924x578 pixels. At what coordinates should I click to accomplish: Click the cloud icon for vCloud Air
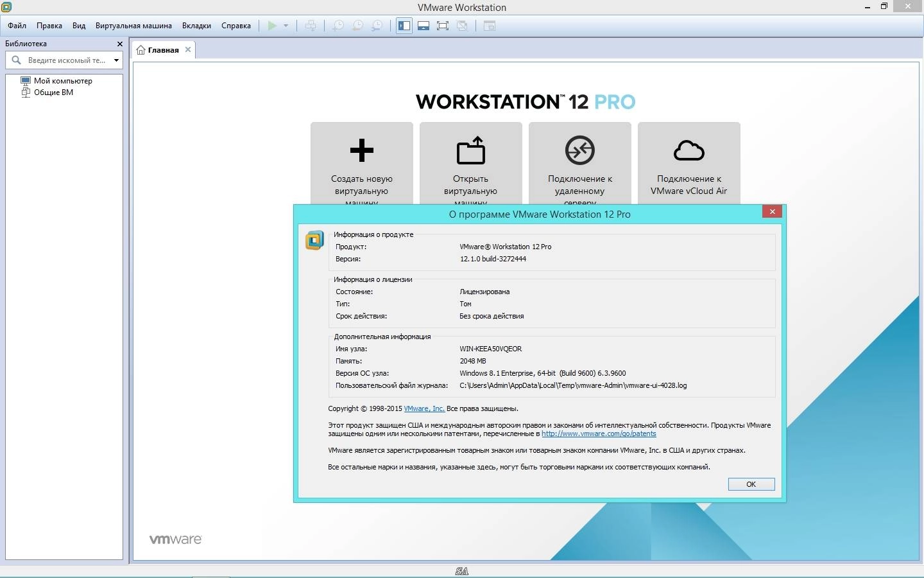pos(689,150)
